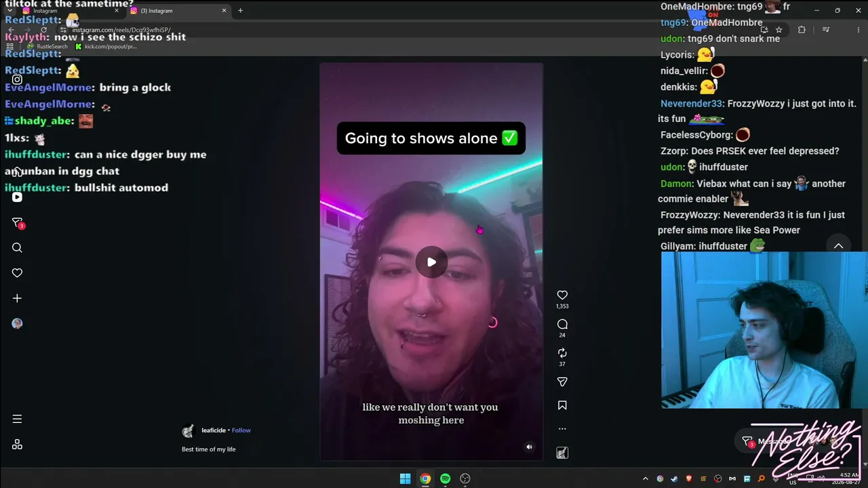The height and width of the screenshot is (488, 868).
Task: Open the RustleSearch bookmark
Action: 47,47
